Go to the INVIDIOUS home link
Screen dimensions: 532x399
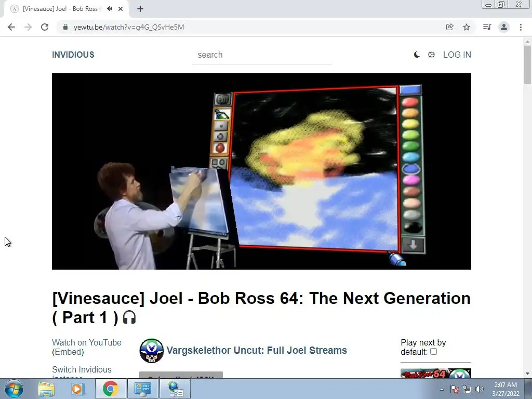pos(73,55)
